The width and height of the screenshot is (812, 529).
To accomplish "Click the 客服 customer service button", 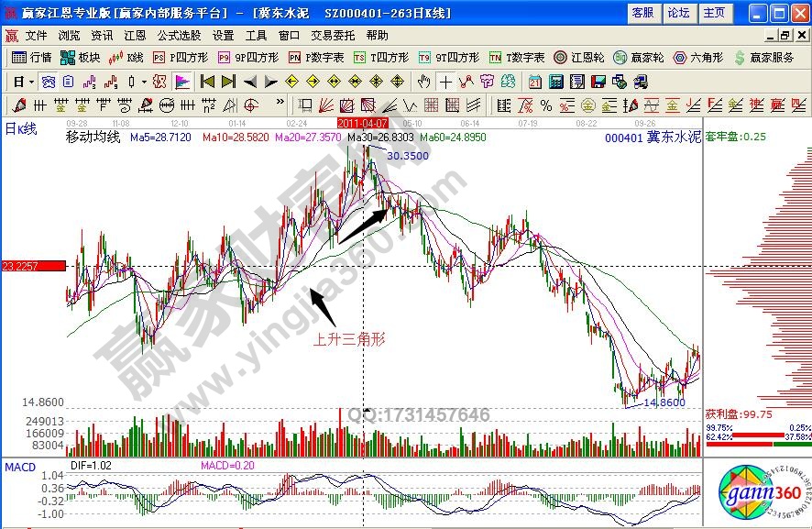I will 642,13.
